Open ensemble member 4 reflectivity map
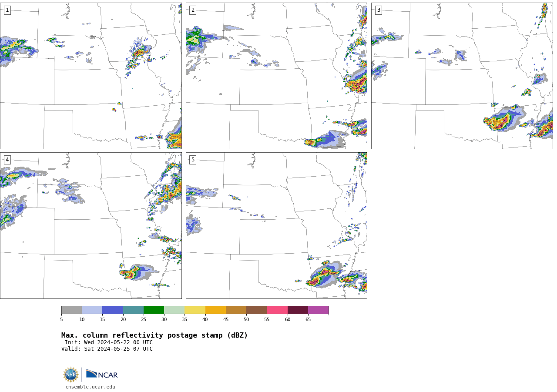The width and height of the screenshot is (557, 392). [91, 225]
